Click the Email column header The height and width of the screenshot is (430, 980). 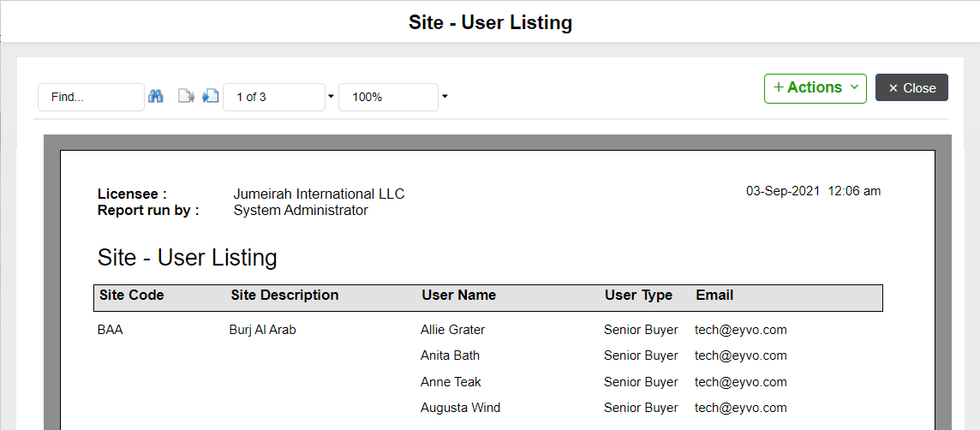[714, 296]
